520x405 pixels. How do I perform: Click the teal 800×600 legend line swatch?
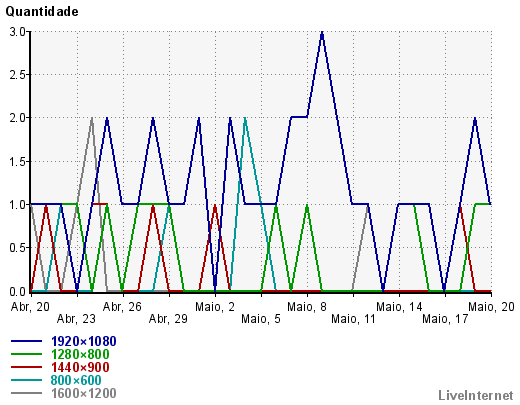click(27, 380)
